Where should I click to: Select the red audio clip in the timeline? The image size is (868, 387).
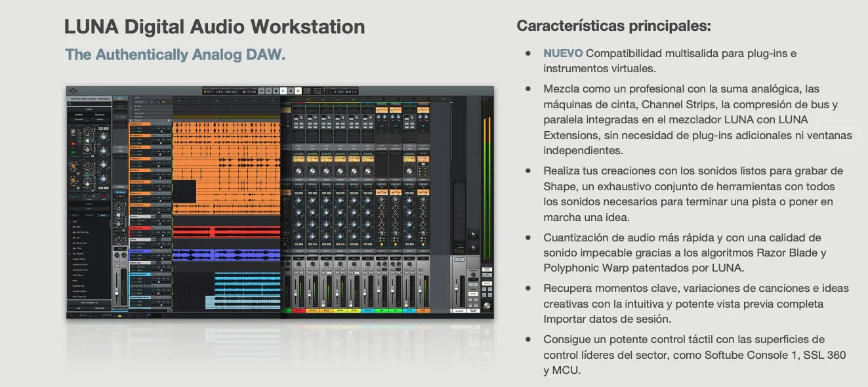[x=226, y=232]
